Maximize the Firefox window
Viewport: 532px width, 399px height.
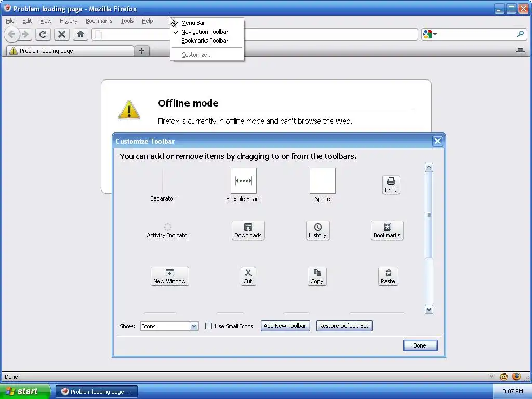point(511,8)
